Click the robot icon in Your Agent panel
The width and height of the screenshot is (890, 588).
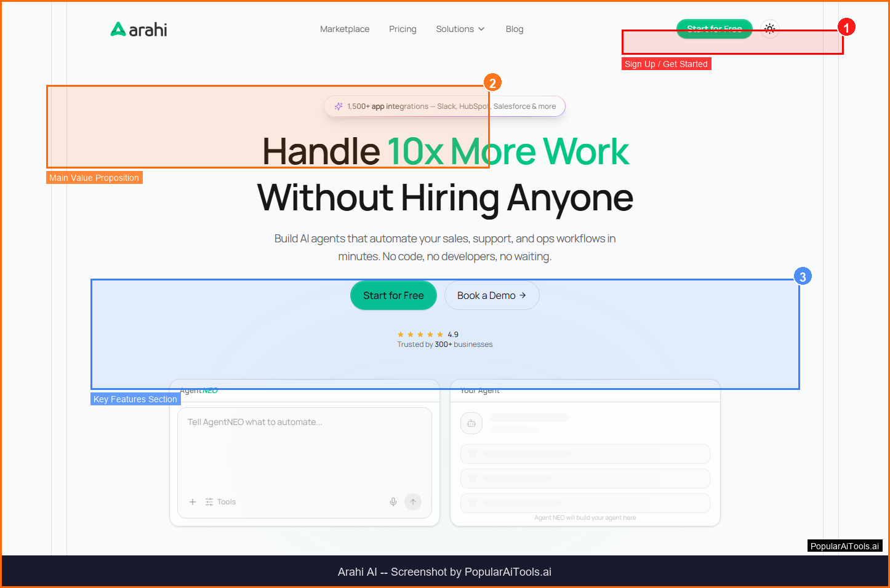click(471, 423)
